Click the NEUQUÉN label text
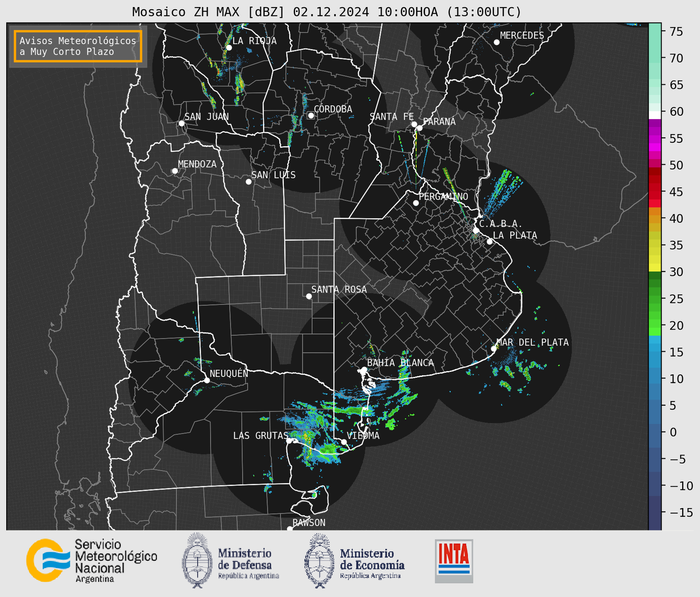Screen dimensions: 700x597 [x=229, y=373]
